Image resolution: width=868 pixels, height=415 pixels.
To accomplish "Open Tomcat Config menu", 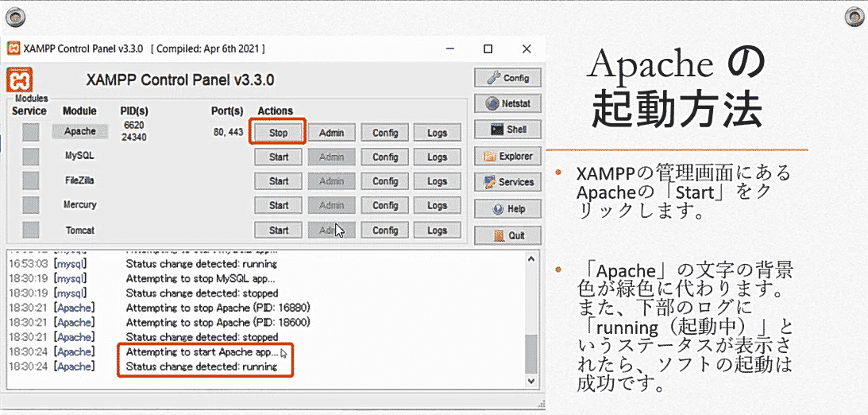I will pyautogui.click(x=385, y=231).
